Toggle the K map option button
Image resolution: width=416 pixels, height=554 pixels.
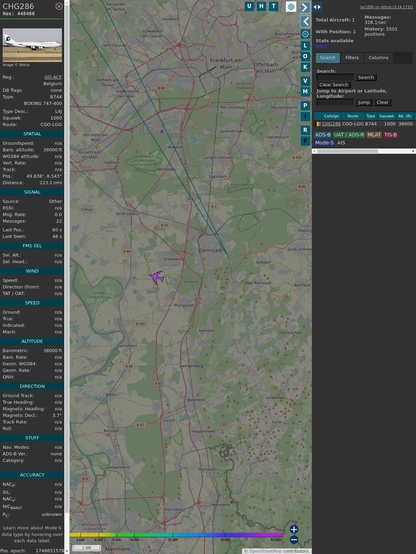pyautogui.click(x=305, y=67)
